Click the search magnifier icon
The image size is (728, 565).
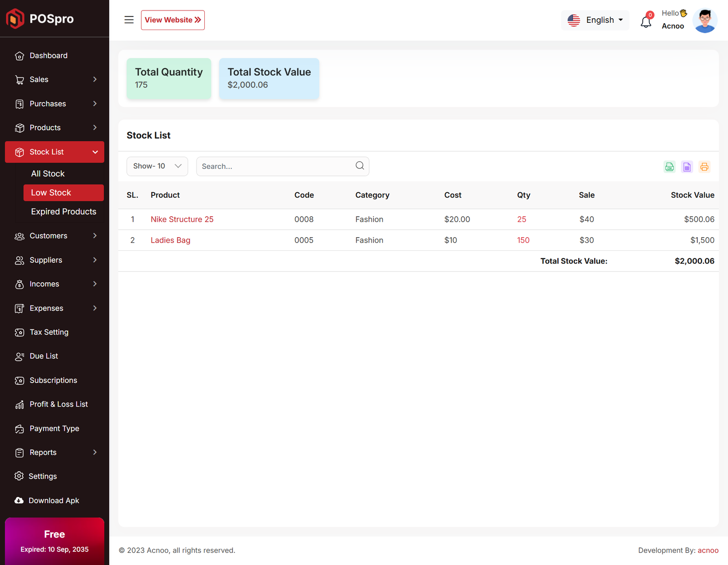[x=359, y=166]
